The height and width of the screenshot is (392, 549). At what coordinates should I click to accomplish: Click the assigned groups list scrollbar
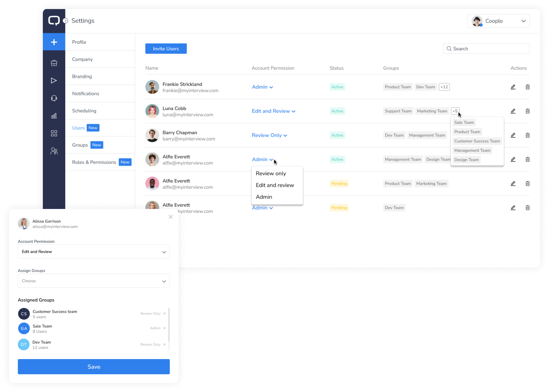point(169,325)
